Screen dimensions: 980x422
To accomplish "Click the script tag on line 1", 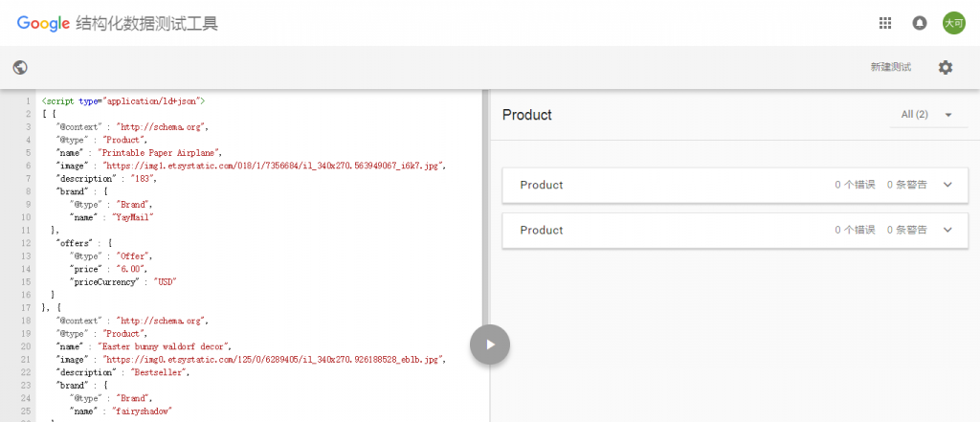I will pos(123,100).
